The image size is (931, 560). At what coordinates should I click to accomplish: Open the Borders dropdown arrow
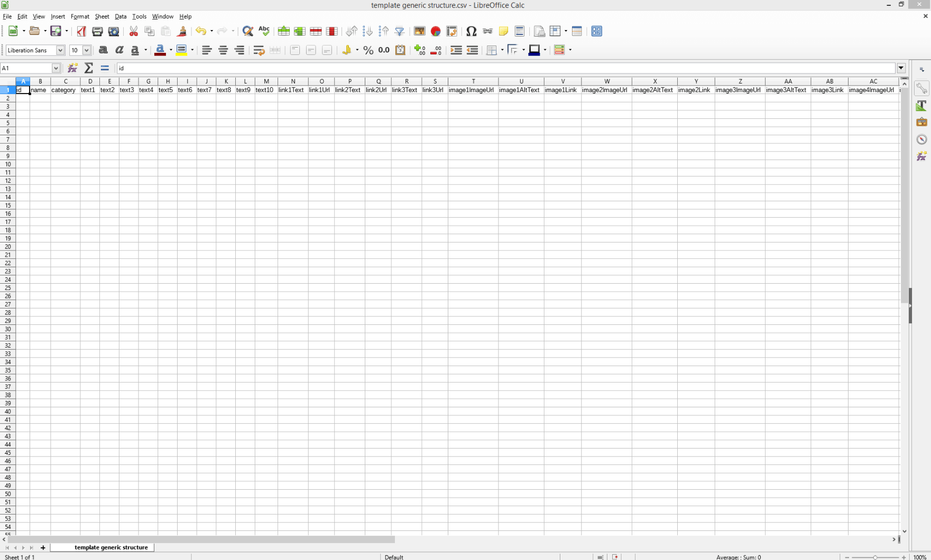(x=502, y=50)
